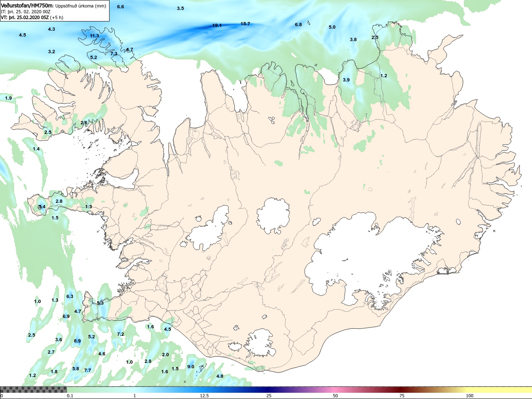Select the 2.7 precipitation label

51,352
